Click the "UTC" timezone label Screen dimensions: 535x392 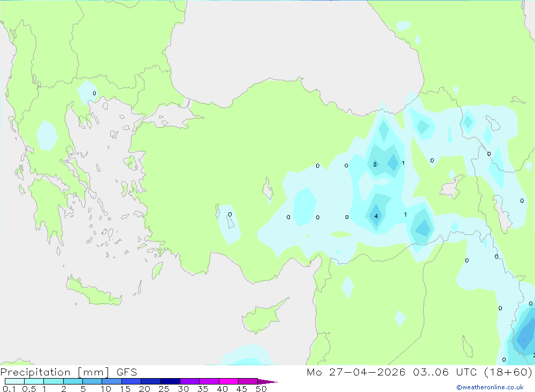coord(468,372)
